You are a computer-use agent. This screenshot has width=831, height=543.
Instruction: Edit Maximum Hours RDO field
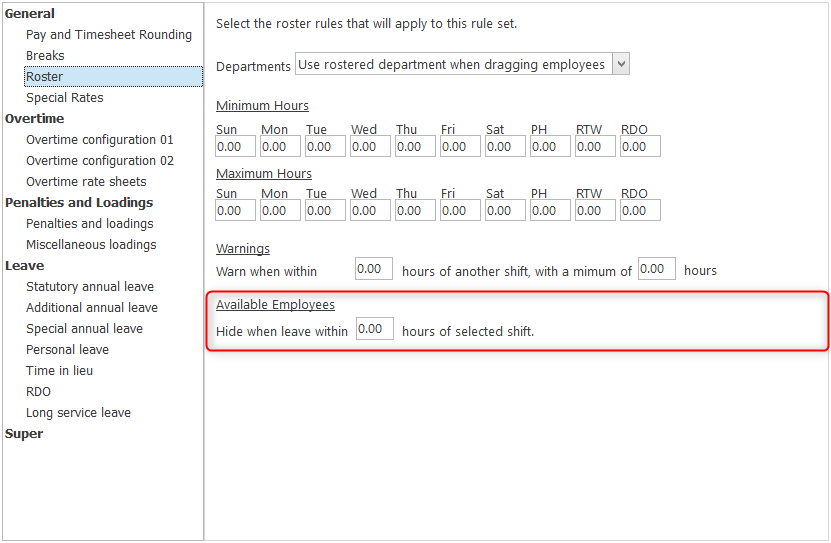[x=641, y=210]
